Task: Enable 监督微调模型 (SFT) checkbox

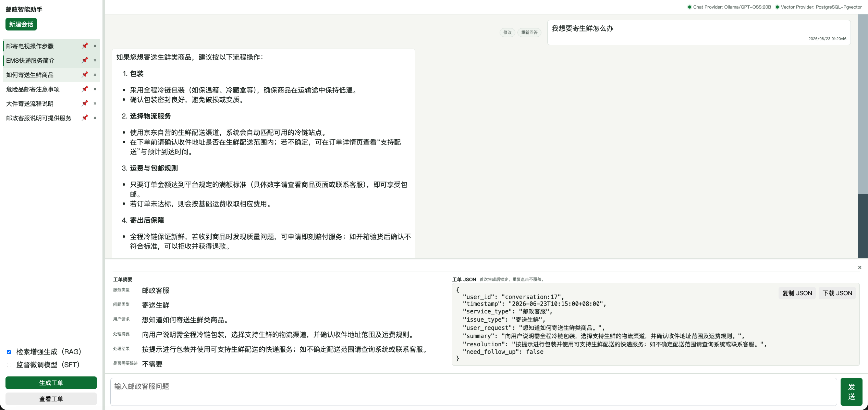Action: 9,365
